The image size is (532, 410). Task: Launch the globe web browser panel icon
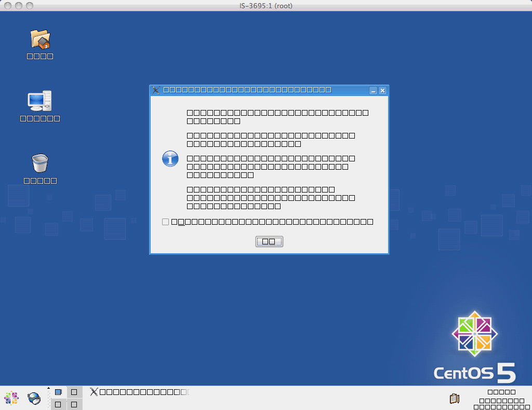coord(34,398)
